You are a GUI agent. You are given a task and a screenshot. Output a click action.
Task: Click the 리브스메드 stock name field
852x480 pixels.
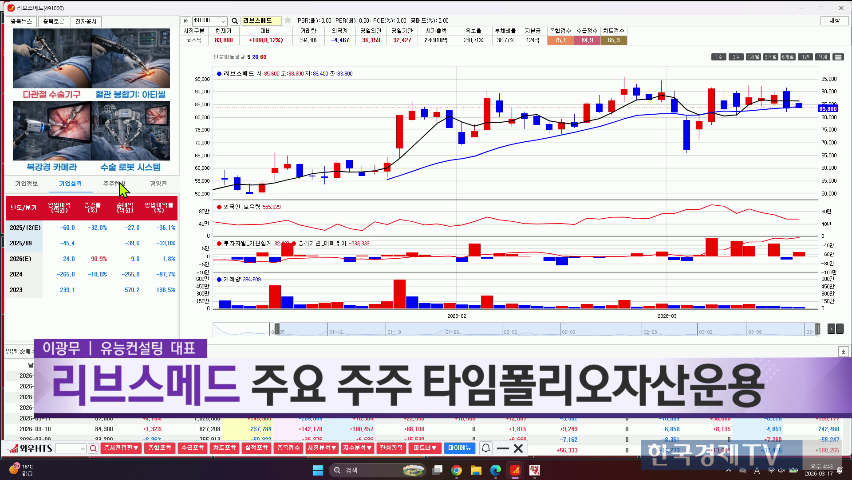pyautogui.click(x=261, y=20)
